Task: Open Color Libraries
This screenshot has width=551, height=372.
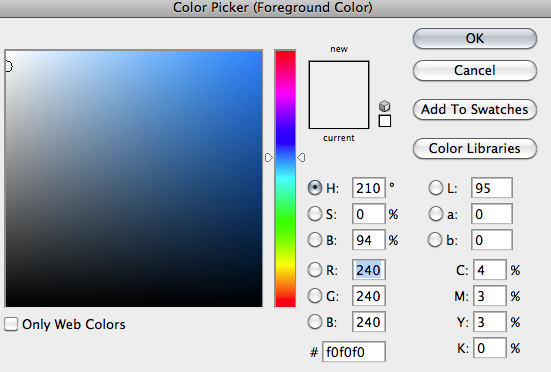Action: click(475, 148)
